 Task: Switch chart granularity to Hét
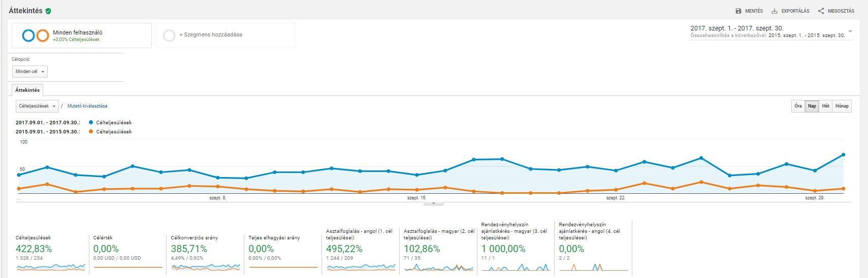[x=825, y=106]
